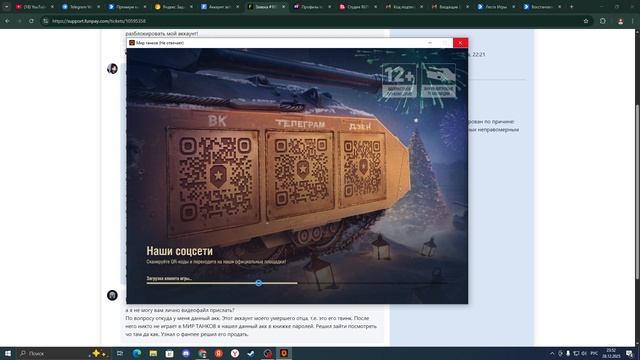Show hidden system tray icons
The height and width of the screenshot is (360, 640).
(x=552, y=353)
